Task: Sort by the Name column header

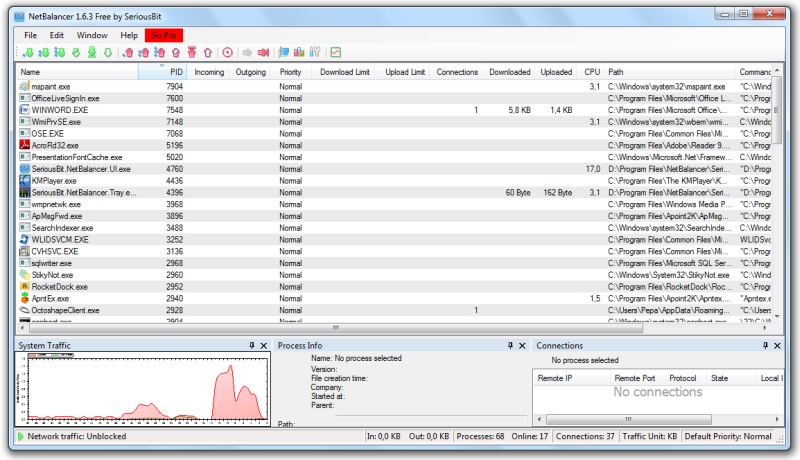Action: tap(77, 72)
